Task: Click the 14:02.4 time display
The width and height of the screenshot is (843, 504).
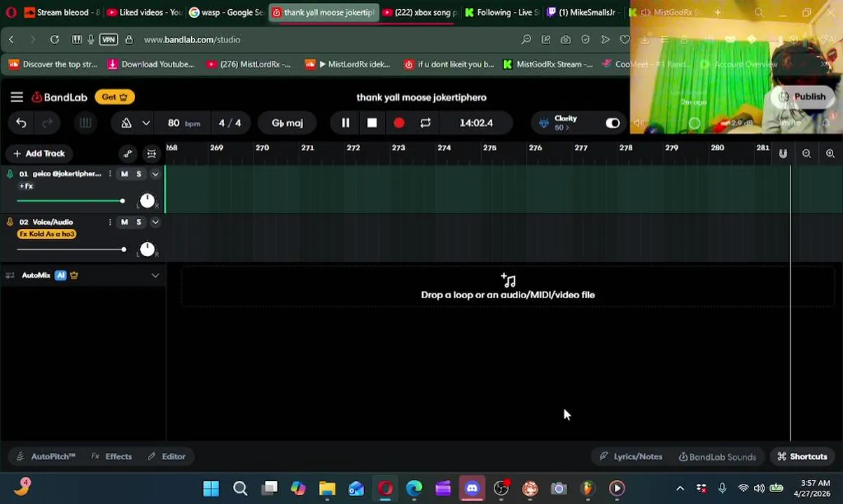Action: pyautogui.click(x=476, y=123)
